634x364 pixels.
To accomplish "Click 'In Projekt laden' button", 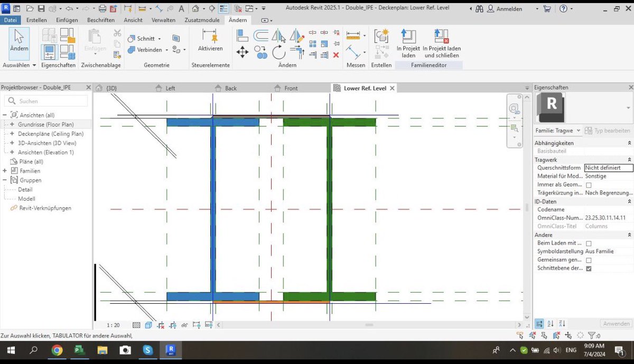I will (408, 43).
